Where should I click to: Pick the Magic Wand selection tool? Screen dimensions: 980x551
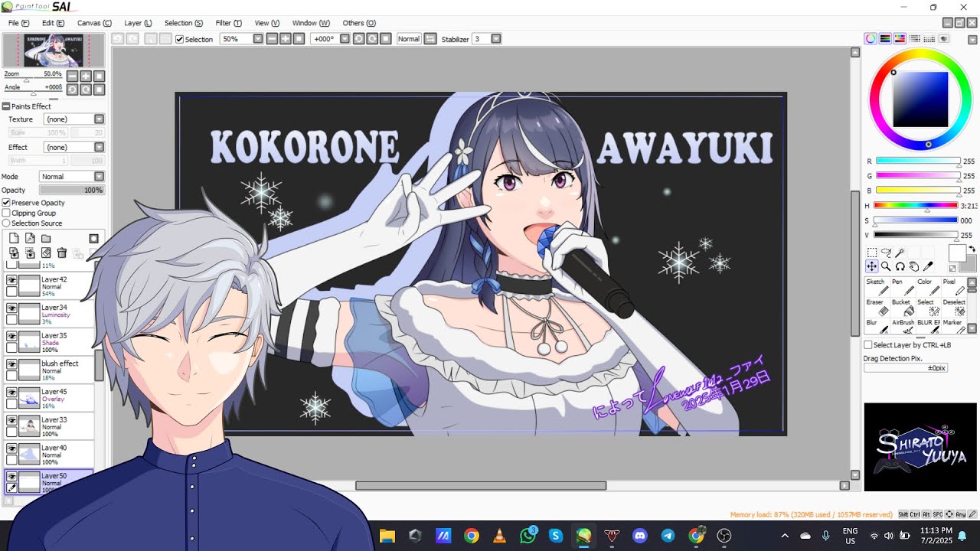pos(900,252)
